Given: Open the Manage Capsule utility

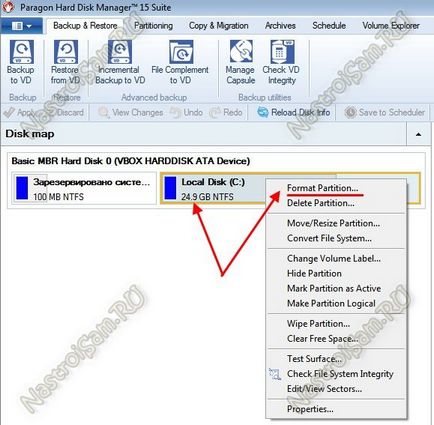Looking at the screenshot, I should point(241,52).
